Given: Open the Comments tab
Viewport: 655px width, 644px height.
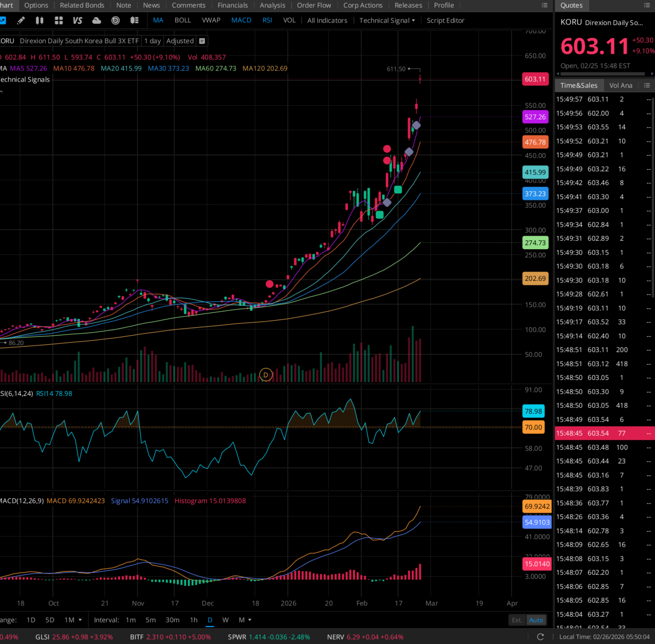Looking at the screenshot, I should (x=189, y=6).
